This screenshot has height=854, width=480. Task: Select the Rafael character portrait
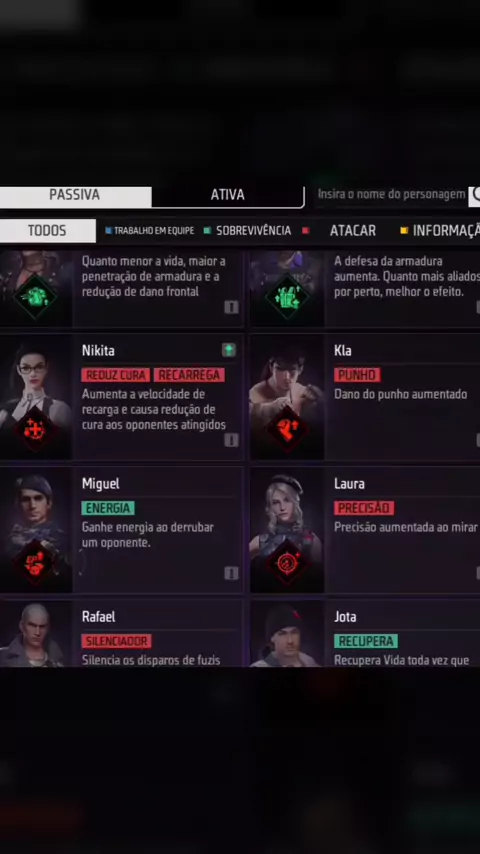coord(36,633)
